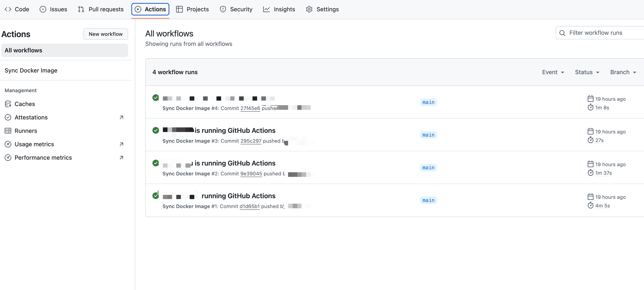Click the Caches database icon
The image size is (644, 290).
[8, 104]
